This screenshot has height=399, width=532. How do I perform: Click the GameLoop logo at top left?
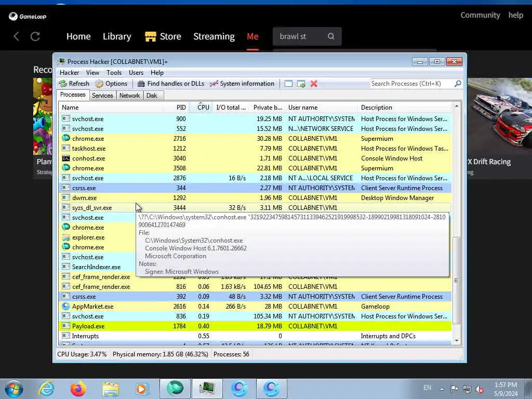tap(28, 16)
